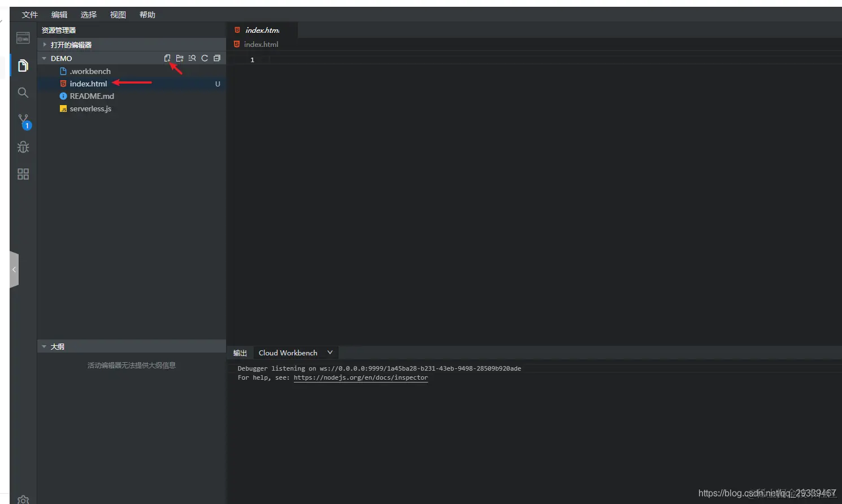Open the Extensions grid icon
The image size is (842, 504).
[x=23, y=174]
